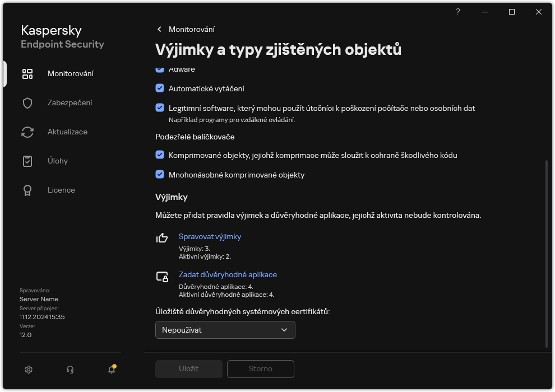Click the shield icon next to Zabezpečení
The width and height of the screenshot is (555, 392).
coord(27,102)
